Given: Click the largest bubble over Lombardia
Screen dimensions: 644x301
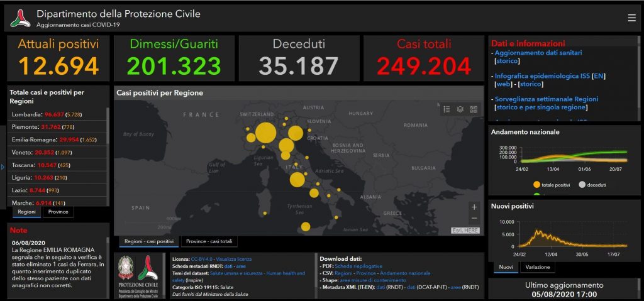Looking at the screenshot, I should [x=265, y=133].
